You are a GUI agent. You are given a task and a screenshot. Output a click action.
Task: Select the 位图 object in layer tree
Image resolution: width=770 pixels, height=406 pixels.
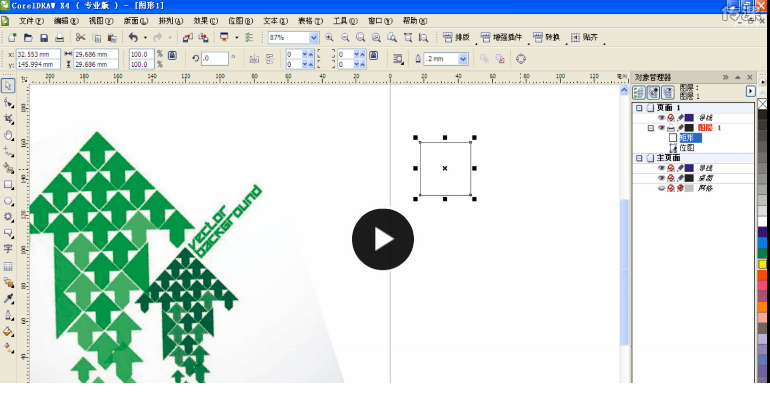pyautogui.click(x=687, y=148)
